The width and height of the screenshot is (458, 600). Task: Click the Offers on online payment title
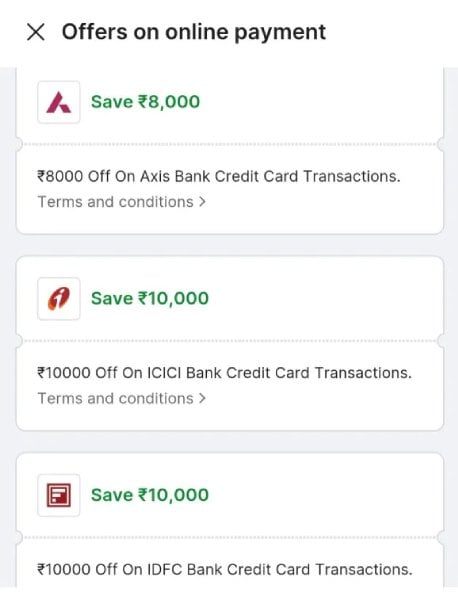coord(194,32)
